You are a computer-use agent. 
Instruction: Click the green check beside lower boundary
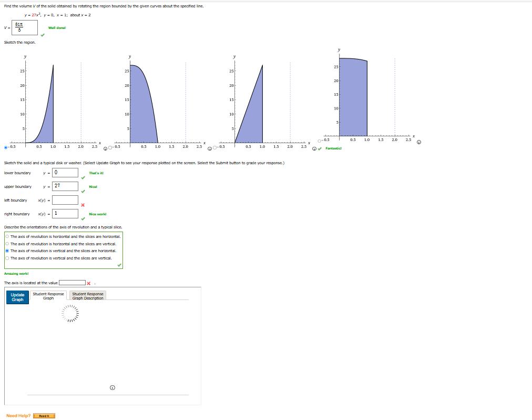click(83, 177)
